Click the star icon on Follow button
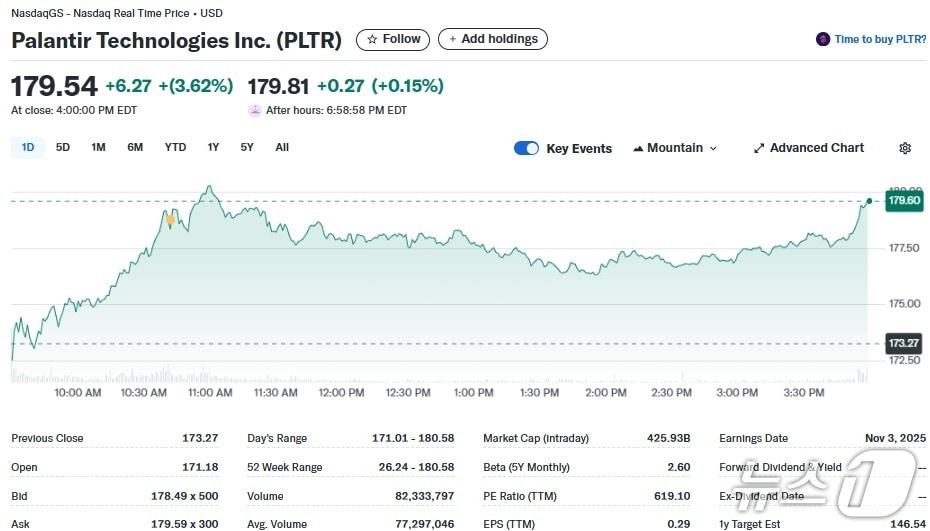The height and width of the screenshot is (531, 930). [x=372, y=40]
